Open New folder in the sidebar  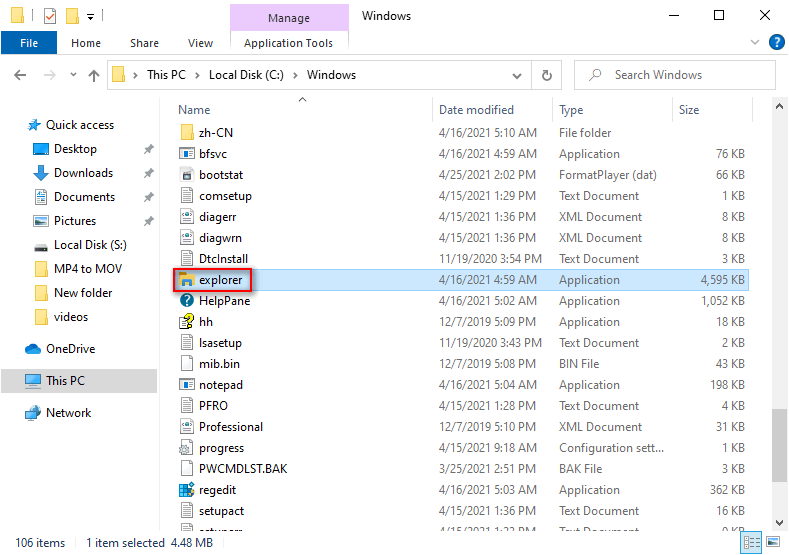[x=83, y=293]
